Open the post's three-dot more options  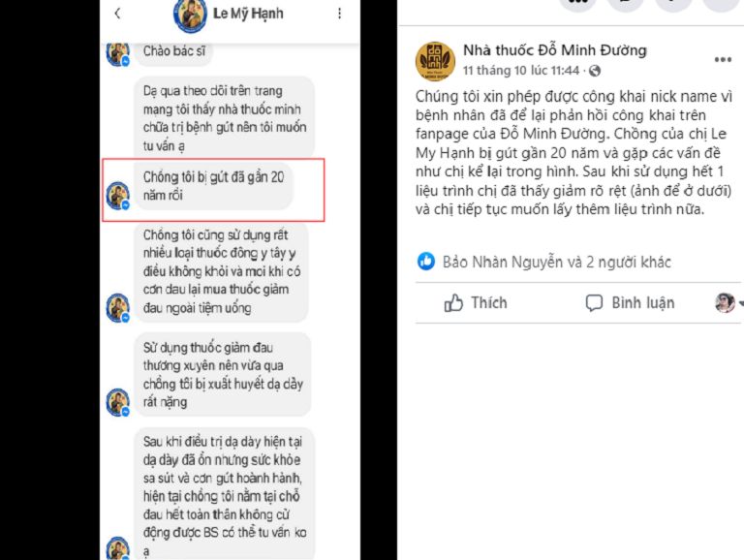(723, 60)
